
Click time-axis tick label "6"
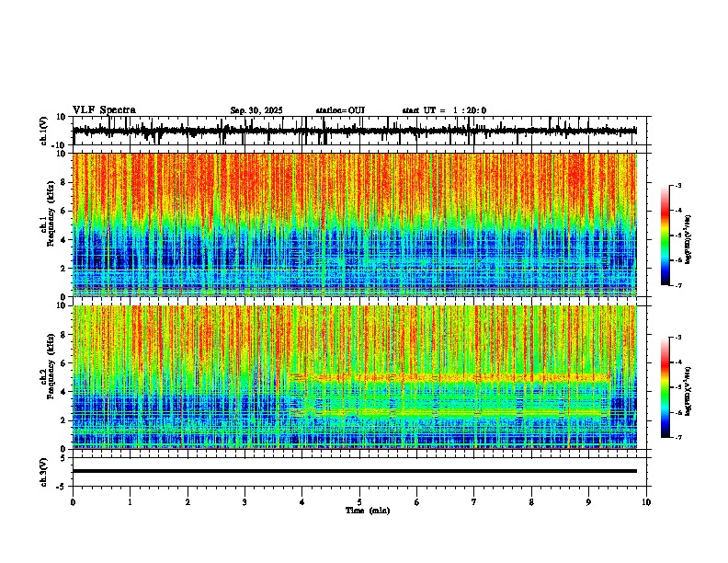(x=417, y=502)
